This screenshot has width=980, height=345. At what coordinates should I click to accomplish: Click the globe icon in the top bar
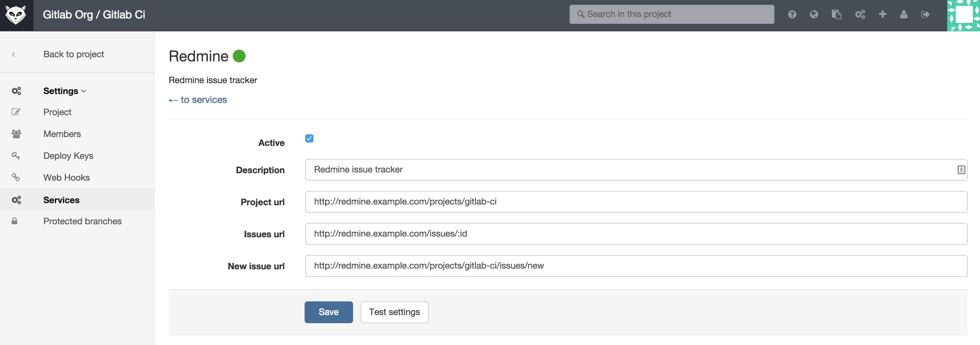pyautogui.click(x=814, y=14)
